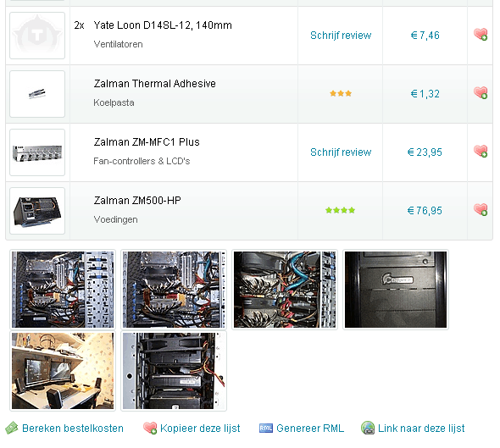Screen dimensions: 500x448
Task: Click heart icon for Zalman ZM500-HP row
Action: [x=481, y=210]
